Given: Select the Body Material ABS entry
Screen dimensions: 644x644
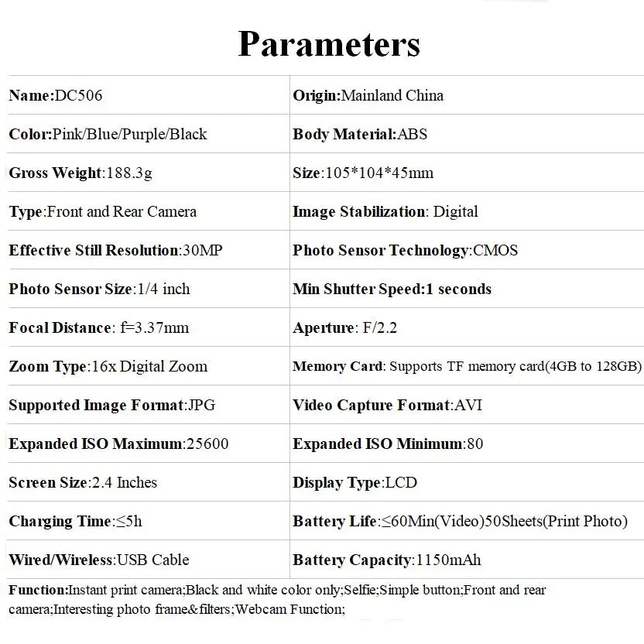Looking at the screenshot, I should pos(360,134).
